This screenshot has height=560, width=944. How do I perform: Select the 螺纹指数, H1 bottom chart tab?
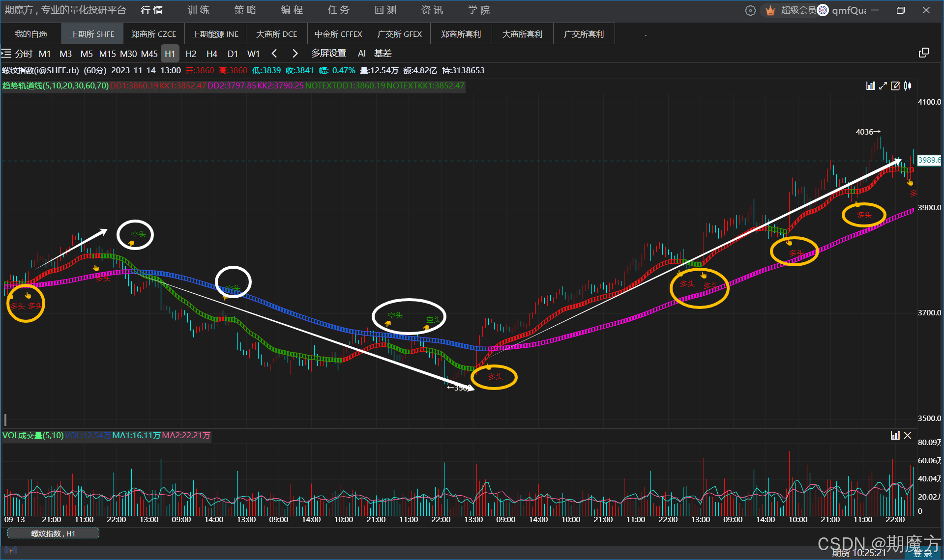53,533
